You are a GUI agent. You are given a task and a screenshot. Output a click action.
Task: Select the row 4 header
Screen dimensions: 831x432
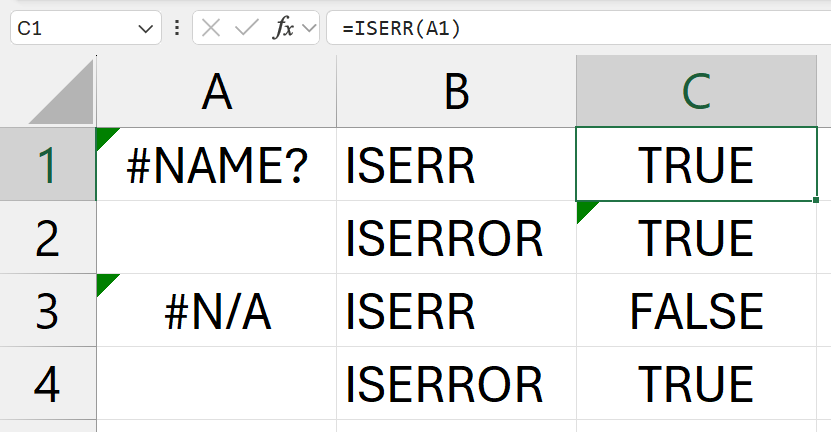coord(47,383)
